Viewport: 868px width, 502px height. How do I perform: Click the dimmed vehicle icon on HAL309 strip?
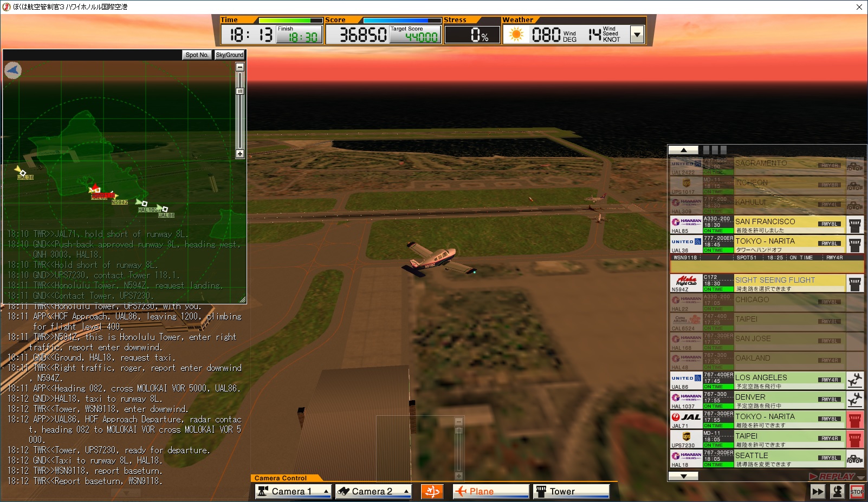[x=855, y=205]
